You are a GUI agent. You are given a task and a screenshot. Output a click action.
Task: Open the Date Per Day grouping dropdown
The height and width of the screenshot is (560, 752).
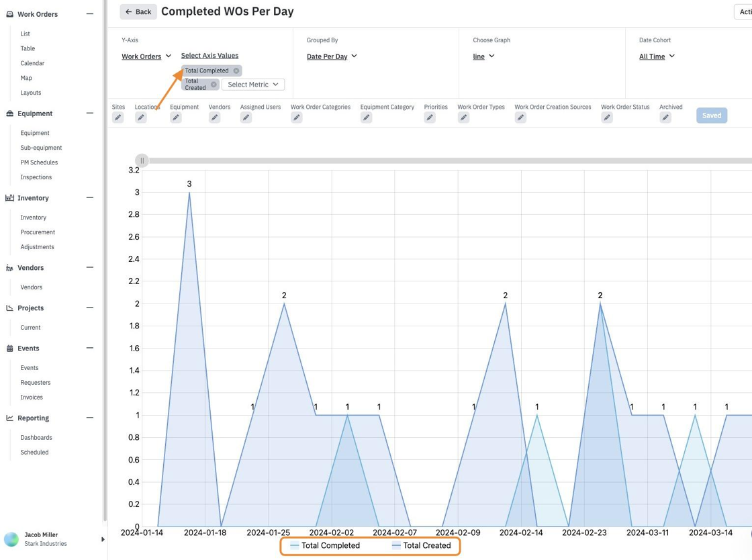[x=332, y=56]
